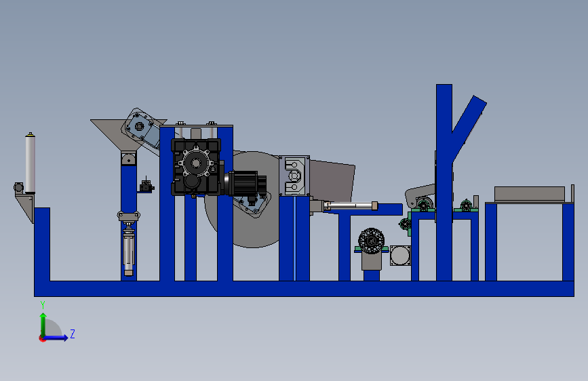Click the Y label on the orientation triad

coord(43,305)
